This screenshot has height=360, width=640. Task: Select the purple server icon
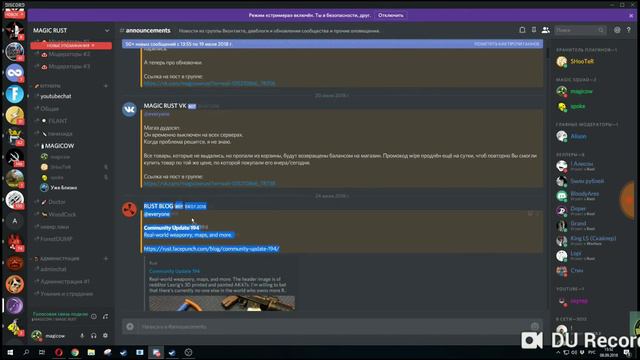[x=15, y=306]
